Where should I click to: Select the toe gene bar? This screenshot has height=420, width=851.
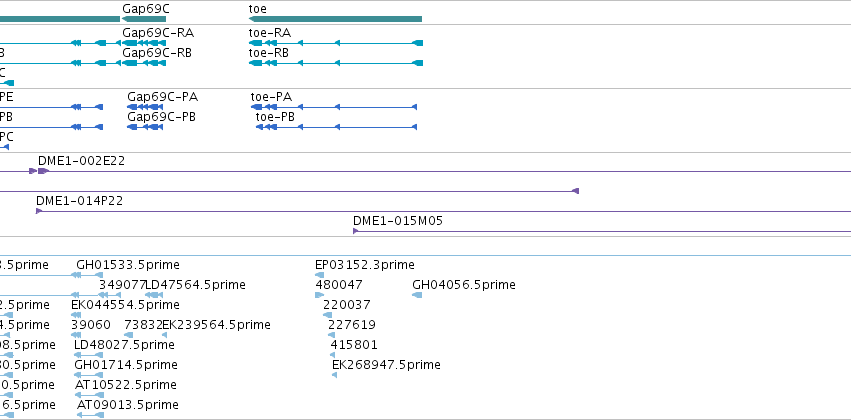click(335, 19)
